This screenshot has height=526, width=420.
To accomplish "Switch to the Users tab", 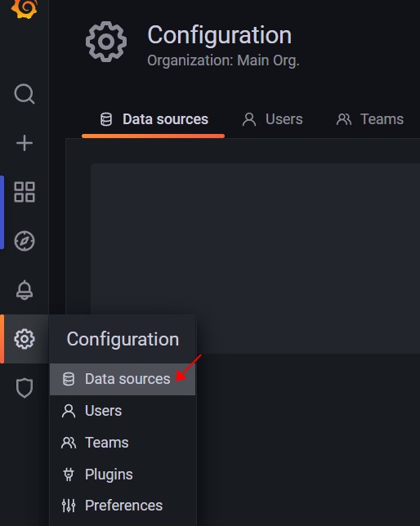I will [x=272, y=119].
